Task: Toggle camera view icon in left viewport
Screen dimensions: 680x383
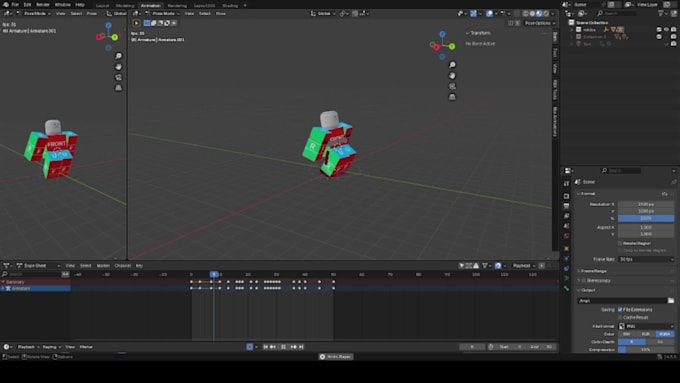Action: point(118,77)
